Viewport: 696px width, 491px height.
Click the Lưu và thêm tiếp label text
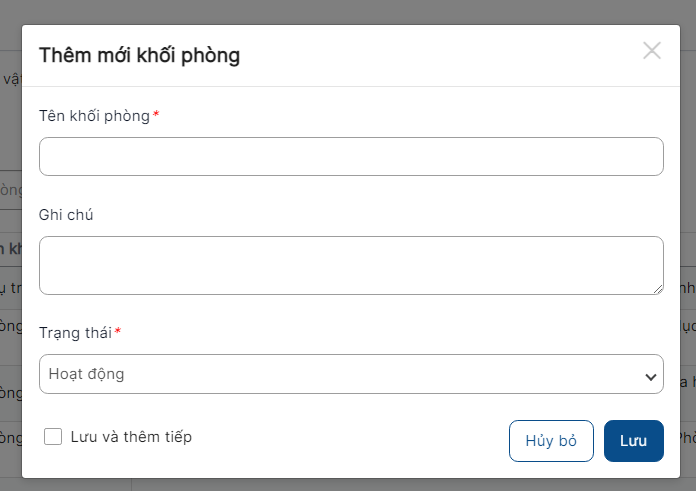coord(131,436)
